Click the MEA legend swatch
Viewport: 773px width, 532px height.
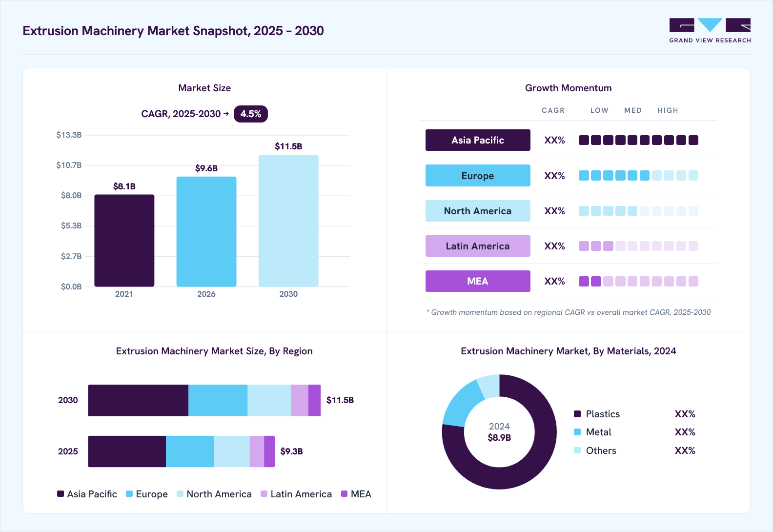(x=345, y=494)
